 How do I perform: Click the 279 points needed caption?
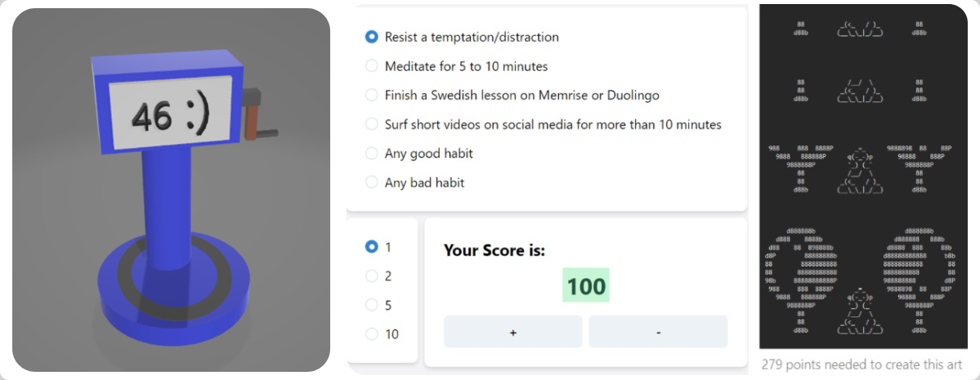point(861,365)
